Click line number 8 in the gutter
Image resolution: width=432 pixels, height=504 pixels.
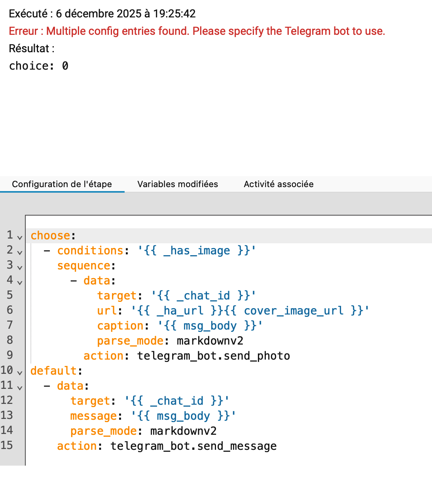coord(9,340)
